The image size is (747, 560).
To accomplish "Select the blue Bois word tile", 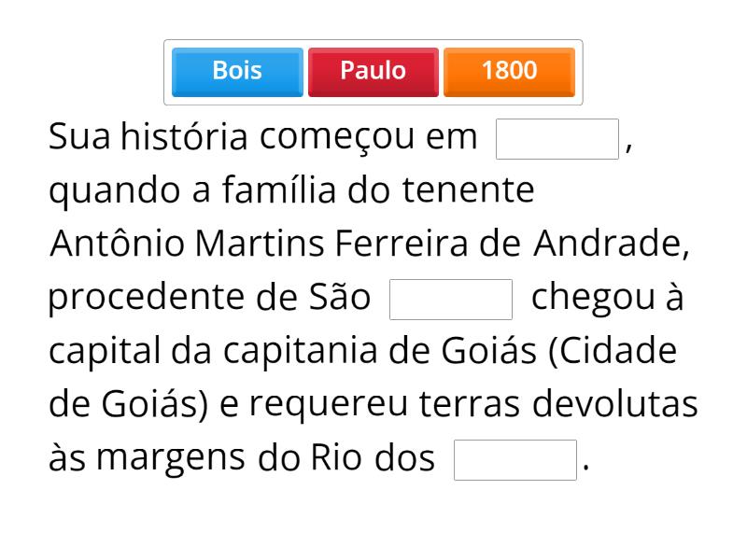I will coord(237,71).
